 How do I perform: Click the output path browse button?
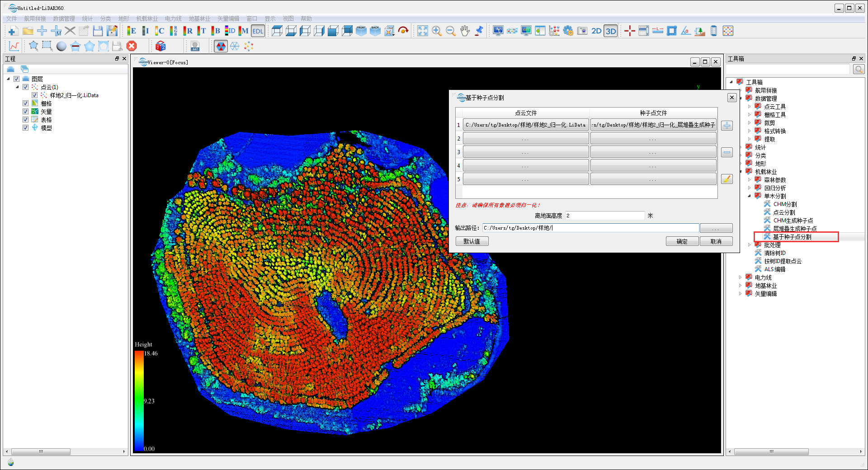[716, 228]
